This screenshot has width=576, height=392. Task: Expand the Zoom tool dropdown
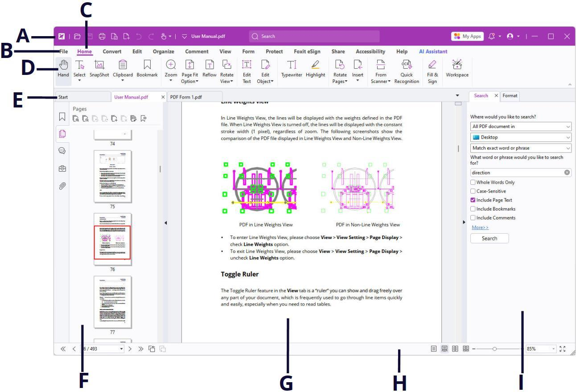click(171, 81)
